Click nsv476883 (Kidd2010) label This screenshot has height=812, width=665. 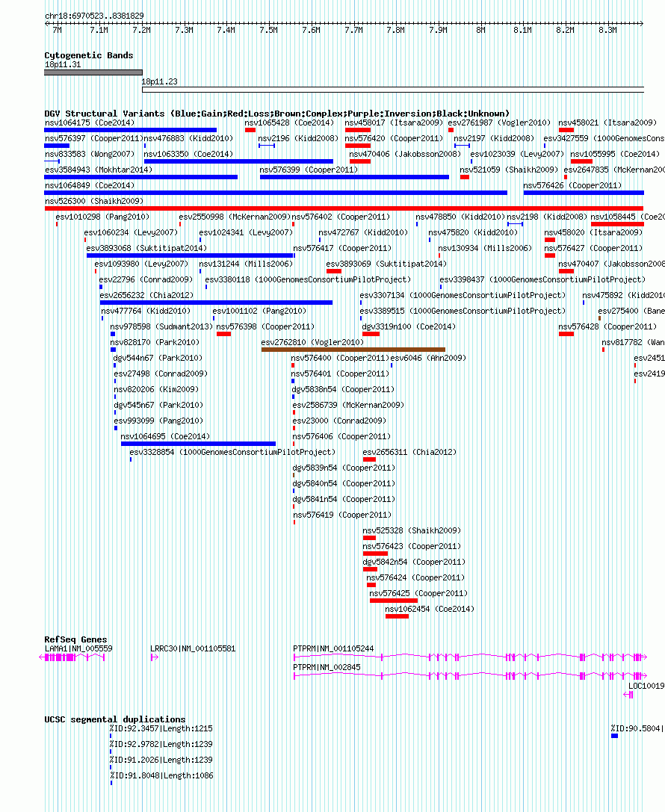click(188, 138)
